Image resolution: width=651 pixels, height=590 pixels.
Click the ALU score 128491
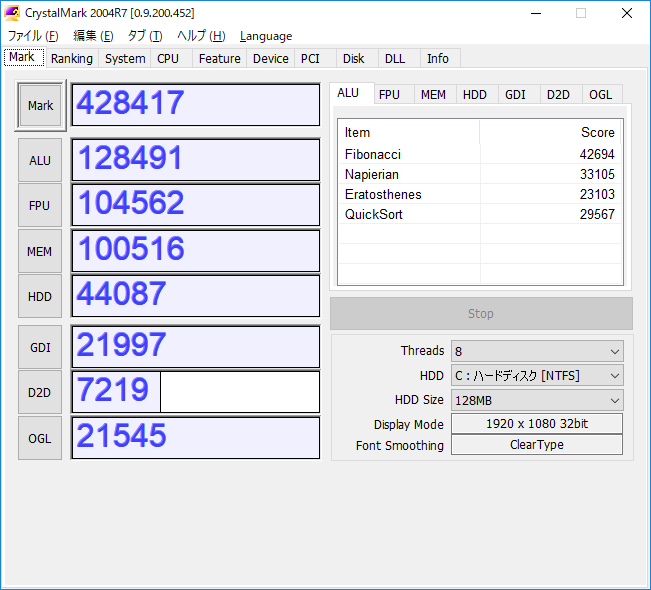pyautogui.click(x=196, y=160)
